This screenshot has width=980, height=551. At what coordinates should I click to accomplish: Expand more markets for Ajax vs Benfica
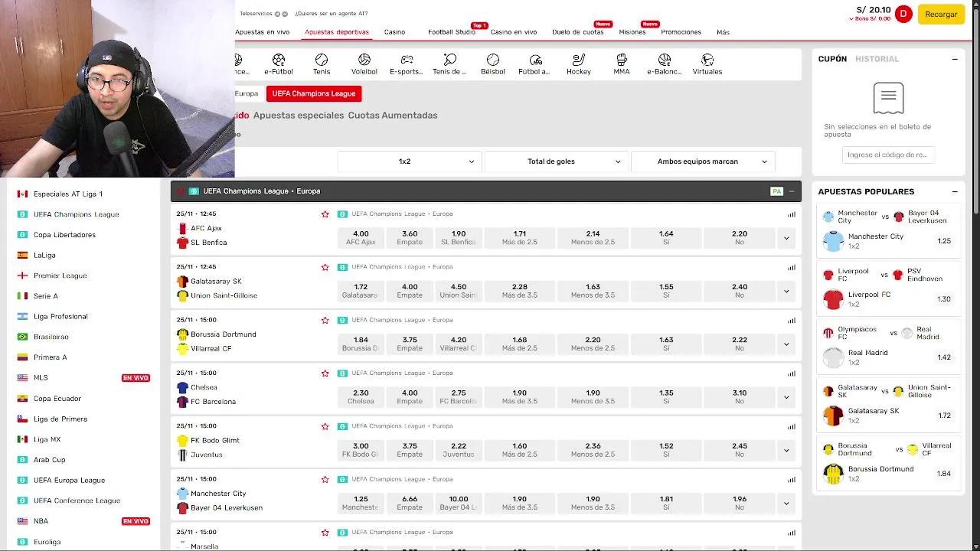pyautogui.click(x=786, y=238)
